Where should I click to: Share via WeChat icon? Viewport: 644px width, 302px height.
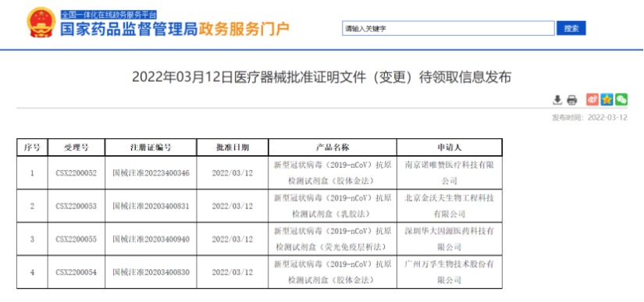[x=621, y=99]
